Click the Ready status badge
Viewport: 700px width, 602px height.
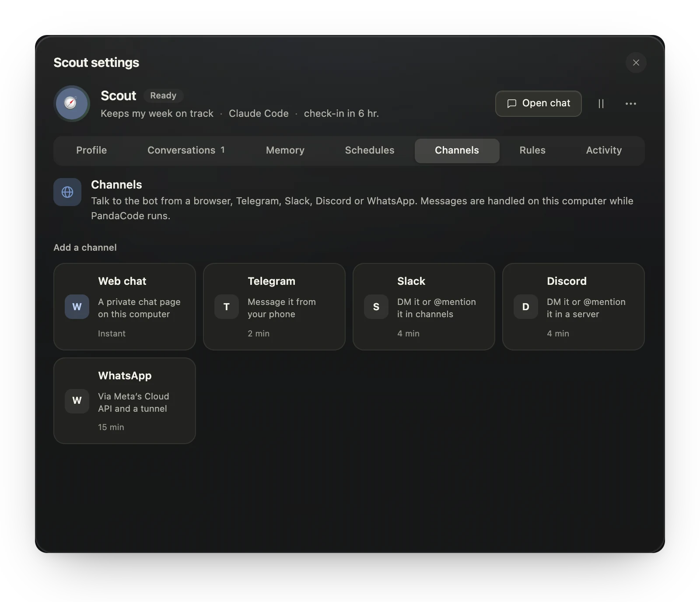click(x=163, y=96)
